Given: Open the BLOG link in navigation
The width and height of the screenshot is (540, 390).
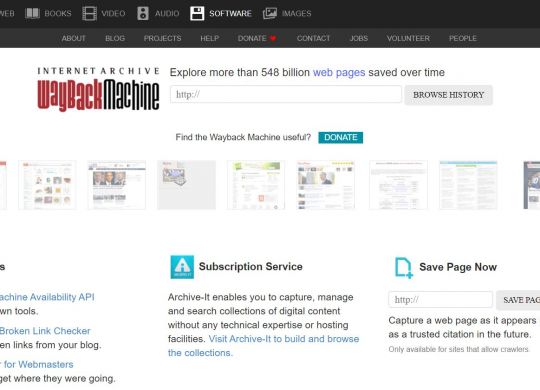Looking at the screenshot, I should point(115,38).
